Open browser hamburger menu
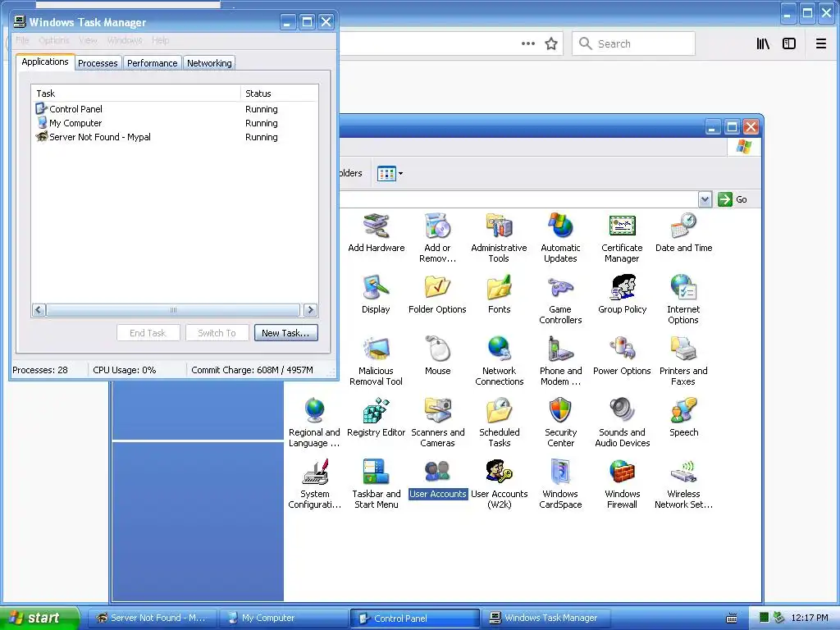The width and height of the screenshot is (840, 630). point(820,43)
